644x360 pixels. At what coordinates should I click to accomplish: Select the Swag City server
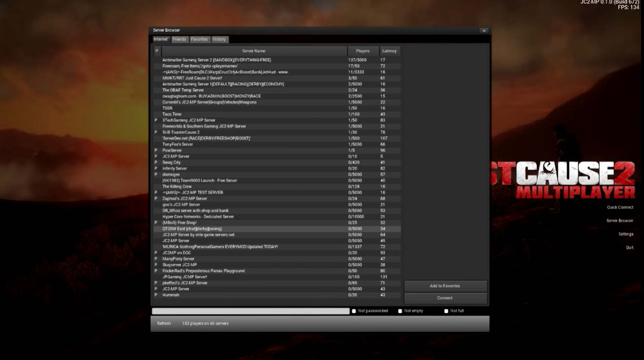[277, 162]
